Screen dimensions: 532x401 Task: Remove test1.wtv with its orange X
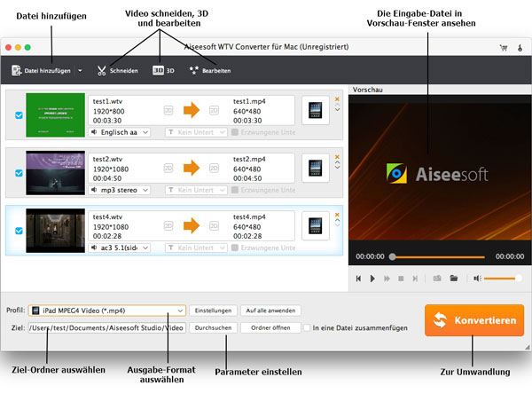pos(337,99)
